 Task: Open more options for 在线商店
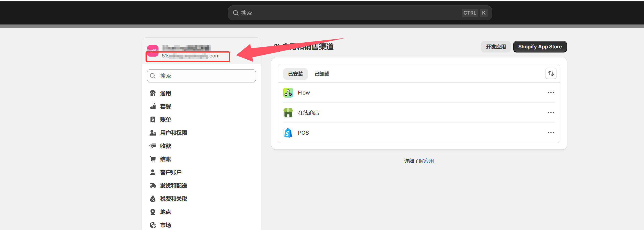pos(551,113)
